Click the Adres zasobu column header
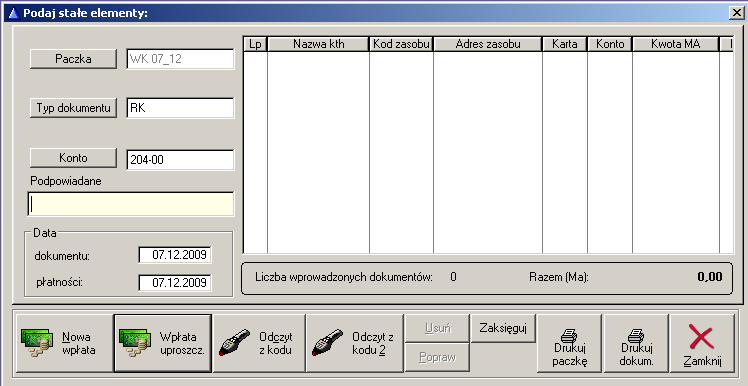The image size is (748, 386). pos(488,44)
